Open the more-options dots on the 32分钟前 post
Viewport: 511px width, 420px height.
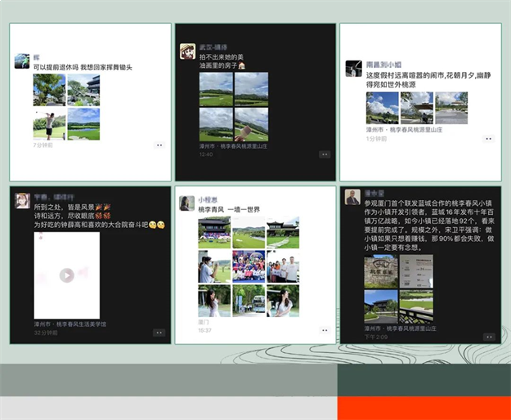pyautogui.click(x=159, y=333)
